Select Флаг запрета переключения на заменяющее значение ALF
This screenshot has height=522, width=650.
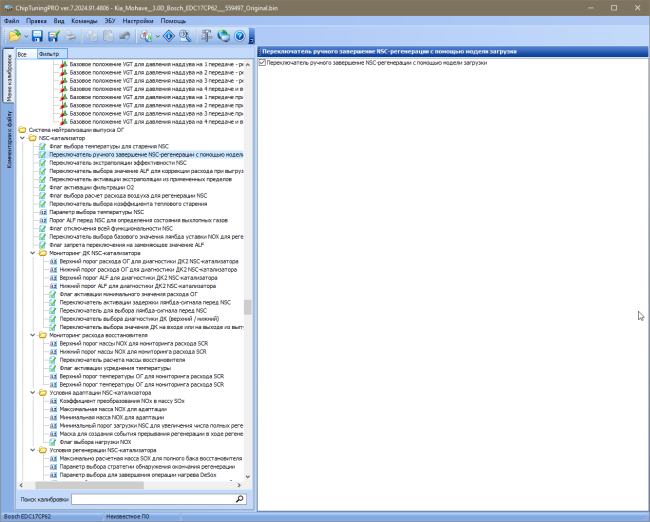click(x=127, y=245)
